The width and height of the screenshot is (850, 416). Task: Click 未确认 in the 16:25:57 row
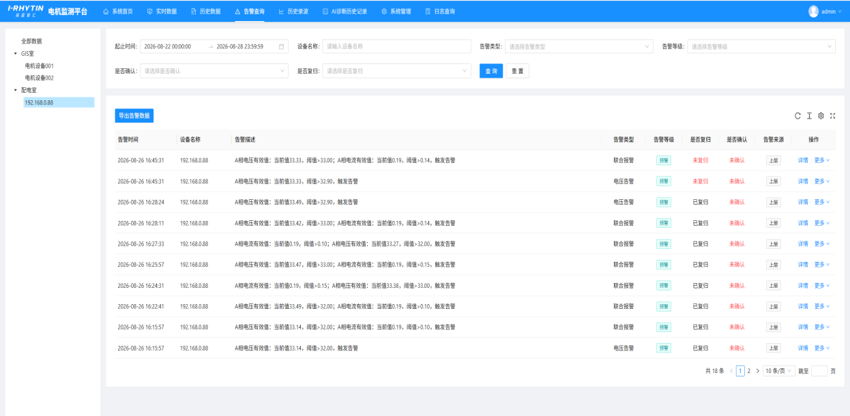tap(737, 264)
